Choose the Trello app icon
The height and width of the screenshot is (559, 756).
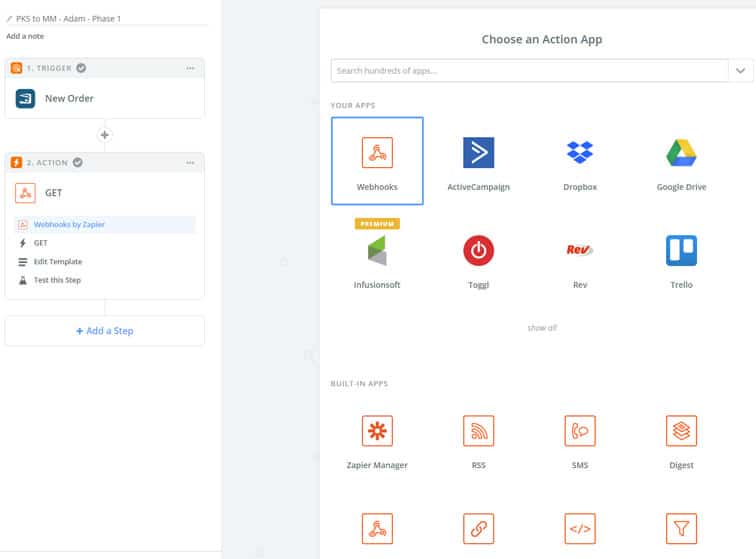681,257
